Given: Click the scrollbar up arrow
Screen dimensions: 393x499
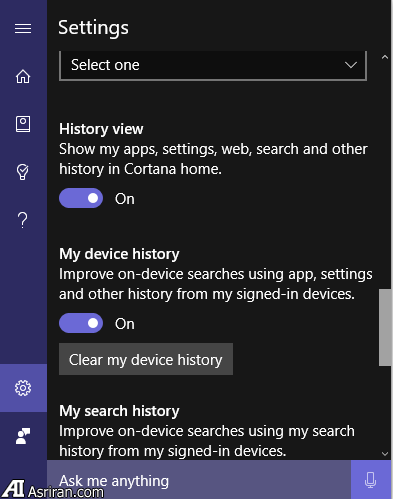Looking at the screenshot, I should click(x=385, y=57).
